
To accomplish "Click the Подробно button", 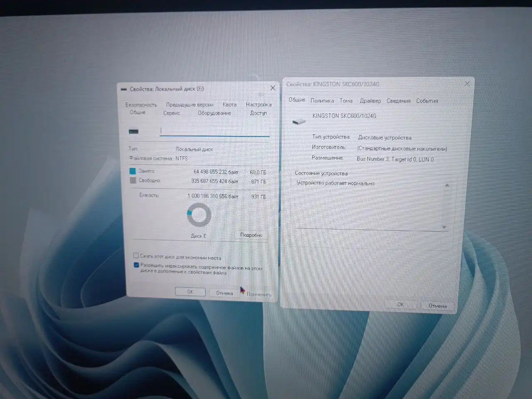I will [x=251, y=235].
